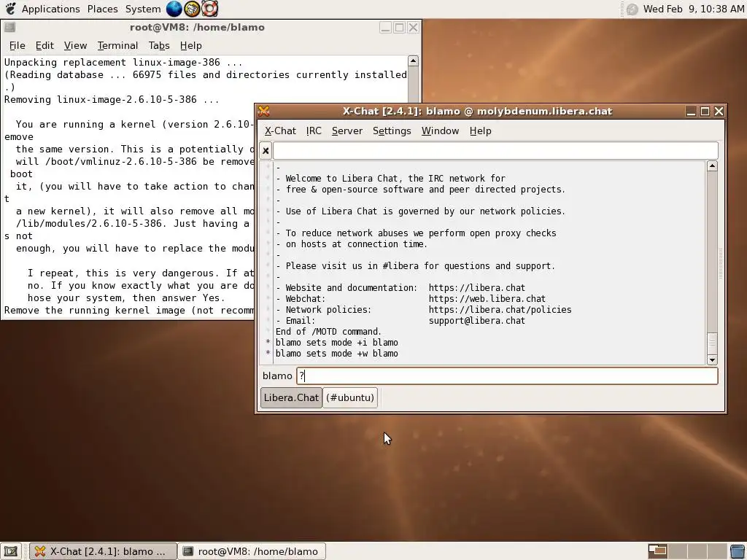Viewport: 747px width, 560px height.
Task: Open the Help menu in the terminal window
Action: 190,46
